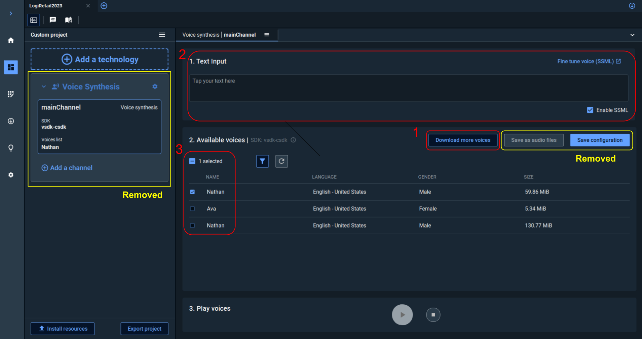Image resolution: width=644 pixels, height=339 pixels.
Task: Expand the left sidebar with arrow
Action: [11, 13]
